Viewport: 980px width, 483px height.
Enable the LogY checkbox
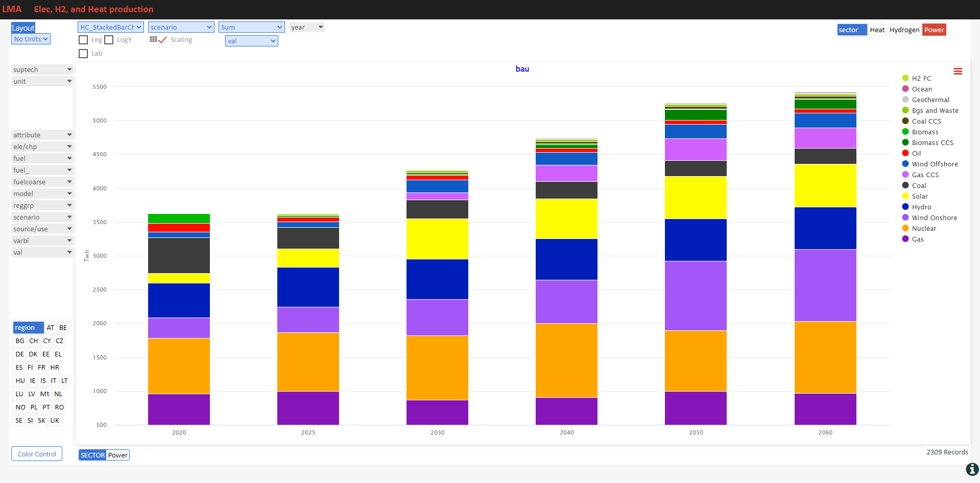109,40
